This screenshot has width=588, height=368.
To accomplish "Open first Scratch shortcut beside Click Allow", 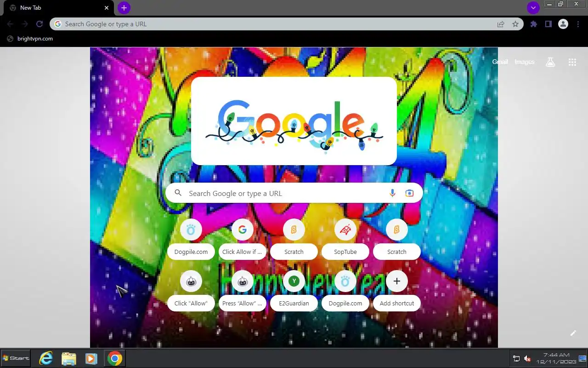I will 294,239.
